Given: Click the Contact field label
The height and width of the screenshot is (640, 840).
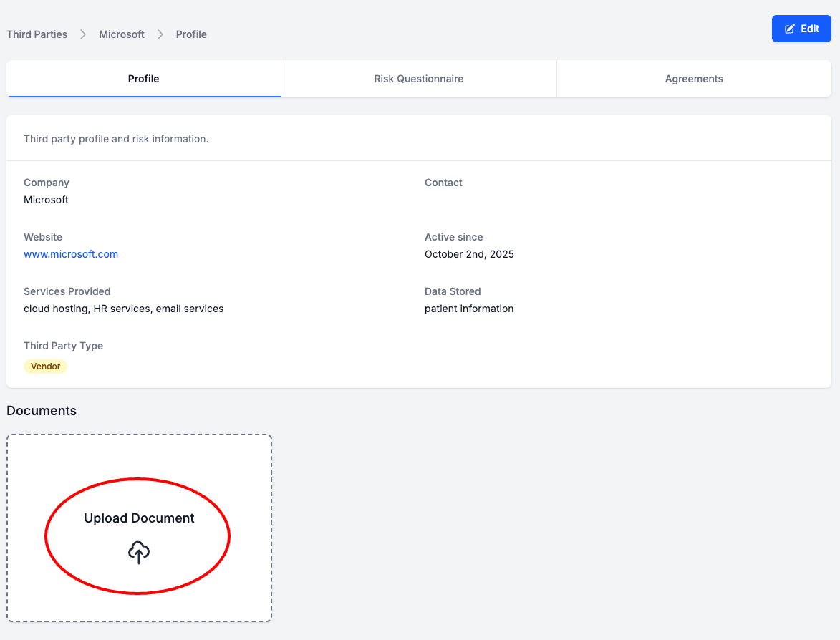Looking at the screenshot, I should 443,183.
